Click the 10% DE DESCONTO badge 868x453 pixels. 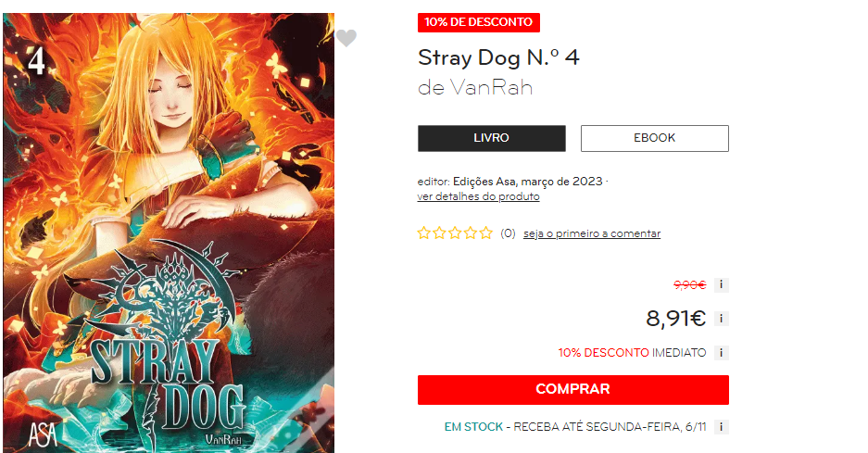[479, 22]
